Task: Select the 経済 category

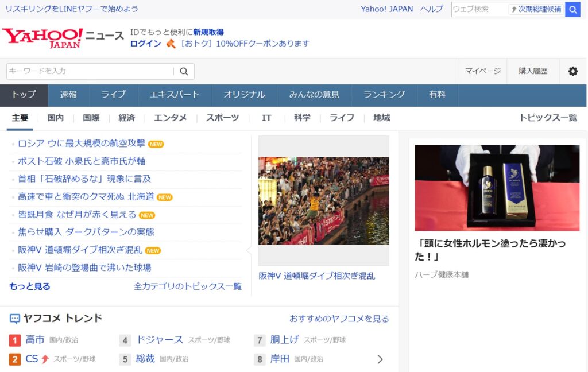Action: tap(127, 118)
